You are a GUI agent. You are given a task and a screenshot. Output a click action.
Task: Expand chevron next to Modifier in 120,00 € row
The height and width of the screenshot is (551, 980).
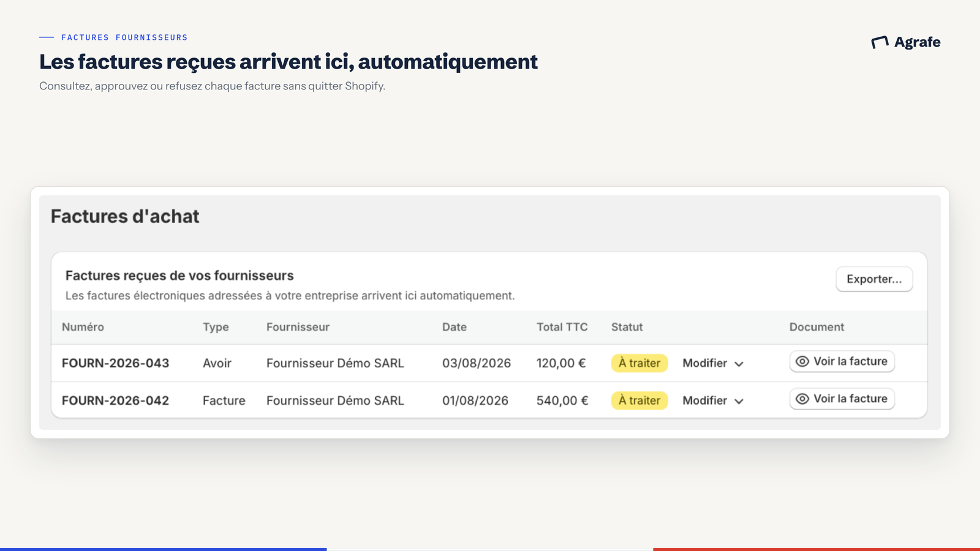click(739, 364)
